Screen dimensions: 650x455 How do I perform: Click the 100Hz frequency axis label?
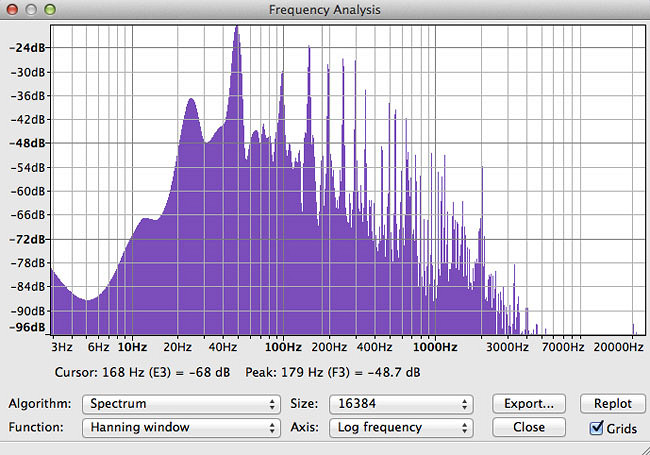coord(283,347)
